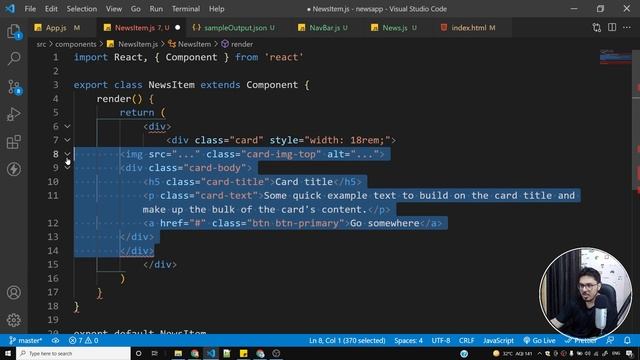
Task: Open the View menu
Action: (x=114, y=9)
